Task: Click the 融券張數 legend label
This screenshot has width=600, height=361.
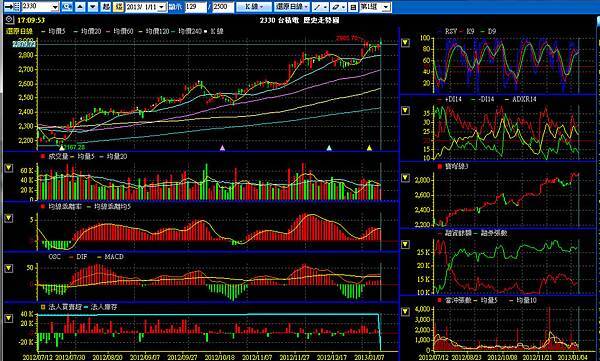Action: click(495, 233)
